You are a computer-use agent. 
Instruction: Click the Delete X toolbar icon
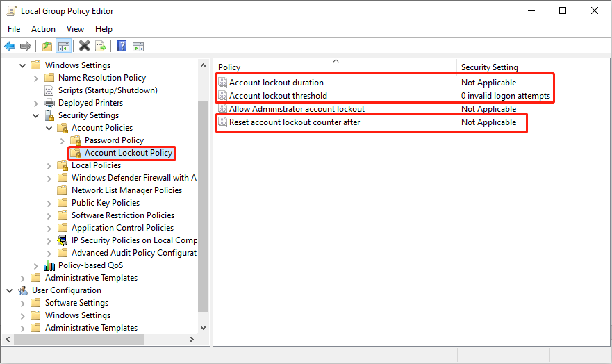[84, 46]
